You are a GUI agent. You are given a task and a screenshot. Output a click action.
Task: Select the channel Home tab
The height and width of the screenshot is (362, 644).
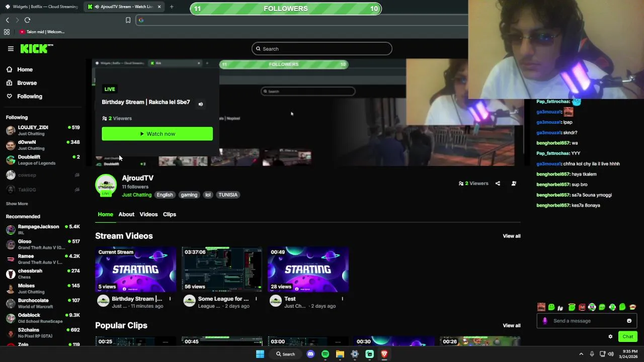105,214
